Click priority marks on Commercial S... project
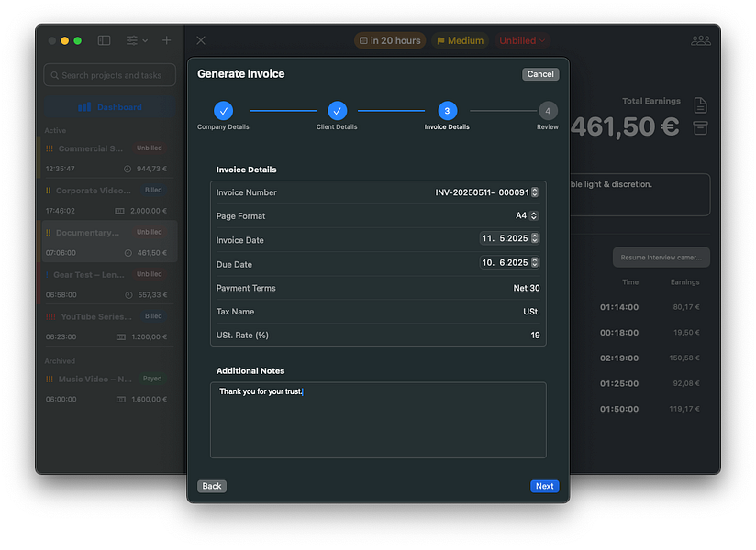Viewport: 756px width, 550px height. point(50,148)
